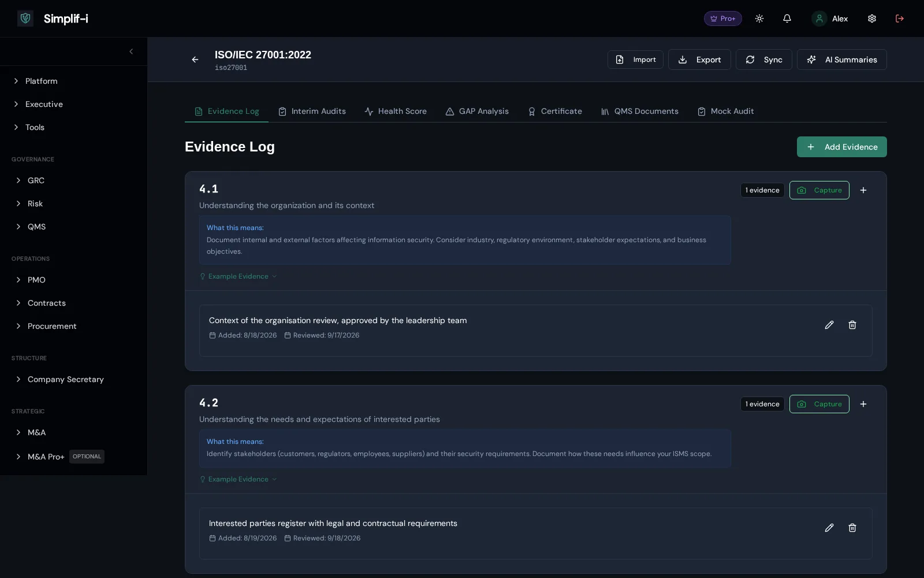Image resolution: width=924 pixels, height=578 pixels.
Task: Open the Certificate tab
Action: click(x=555, y=111)
